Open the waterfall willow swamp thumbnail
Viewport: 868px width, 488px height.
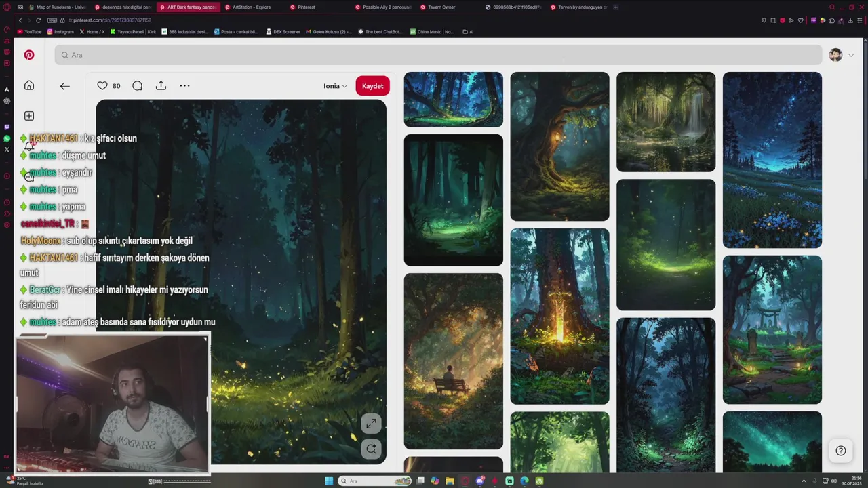666,122
